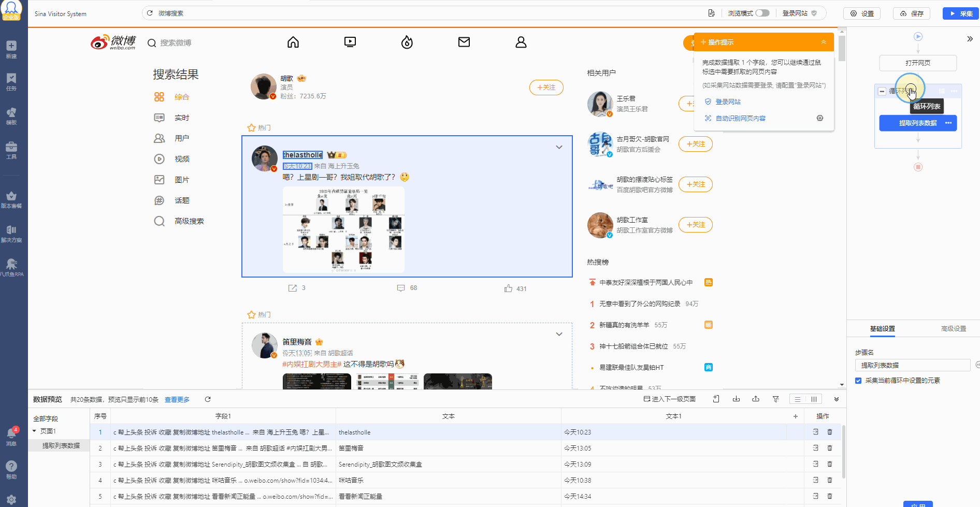Refresh the data preview

[208, 399]
